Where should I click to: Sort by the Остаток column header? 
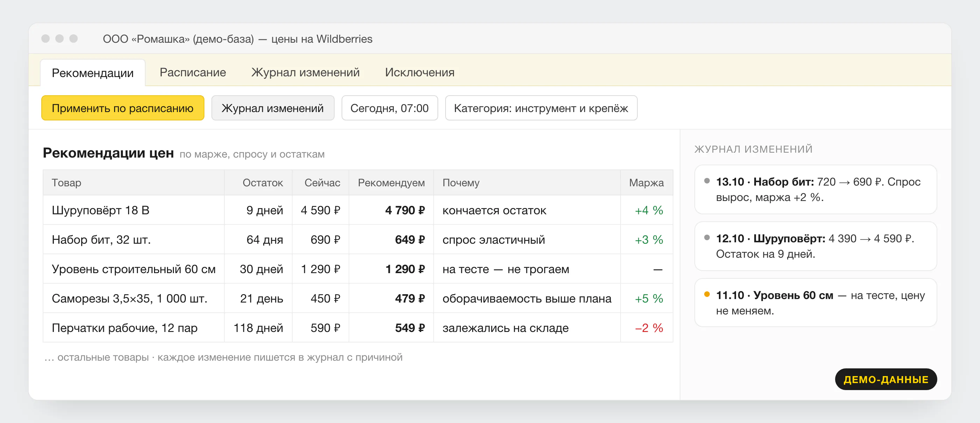258,182
